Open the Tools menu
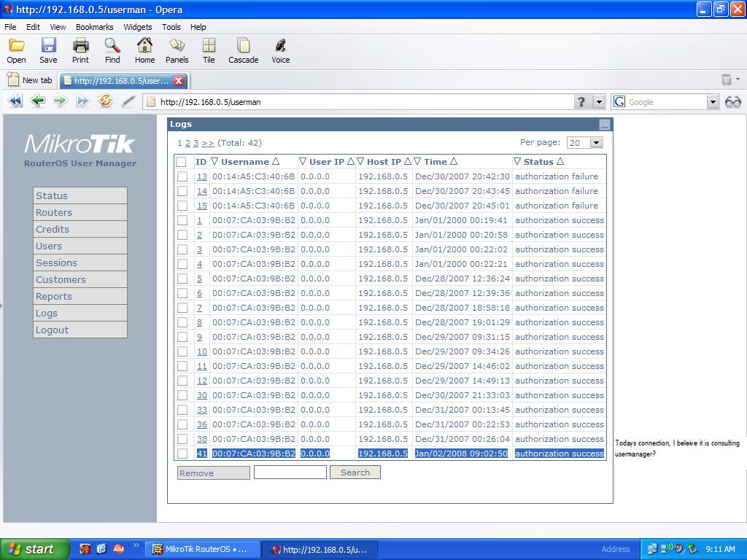The height and width of the screenshot is (560, 747). [x=171, y=27]
